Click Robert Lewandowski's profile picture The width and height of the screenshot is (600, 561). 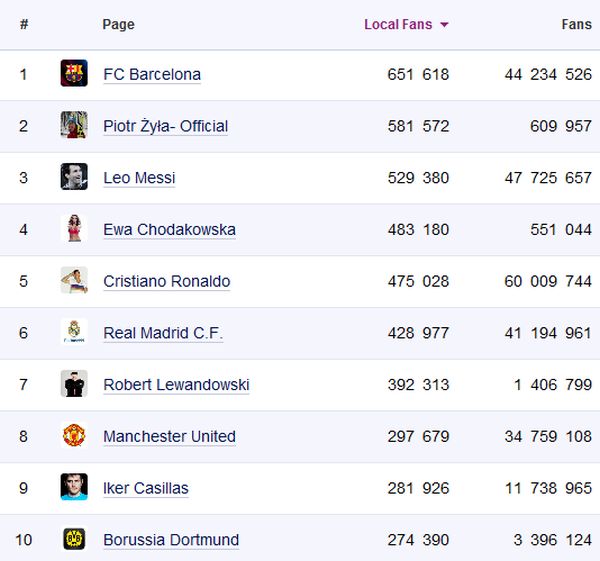click(x=74, y=384)
